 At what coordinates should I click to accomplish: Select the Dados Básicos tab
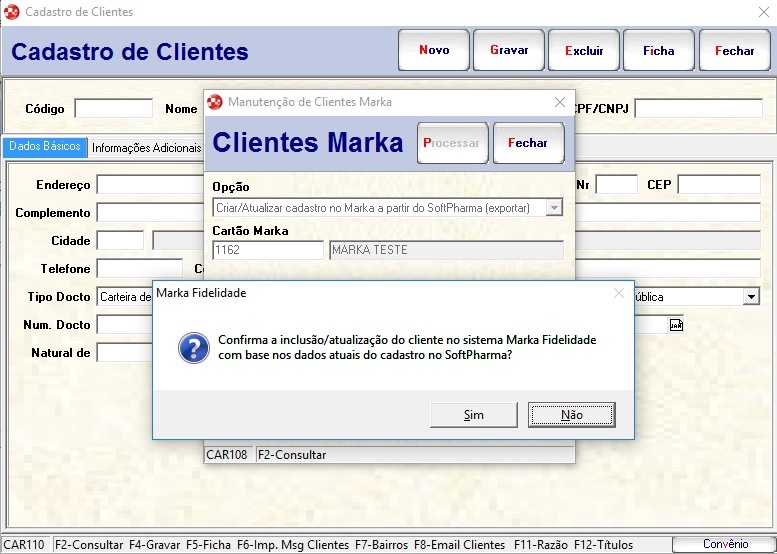click(x=45, y=147)
